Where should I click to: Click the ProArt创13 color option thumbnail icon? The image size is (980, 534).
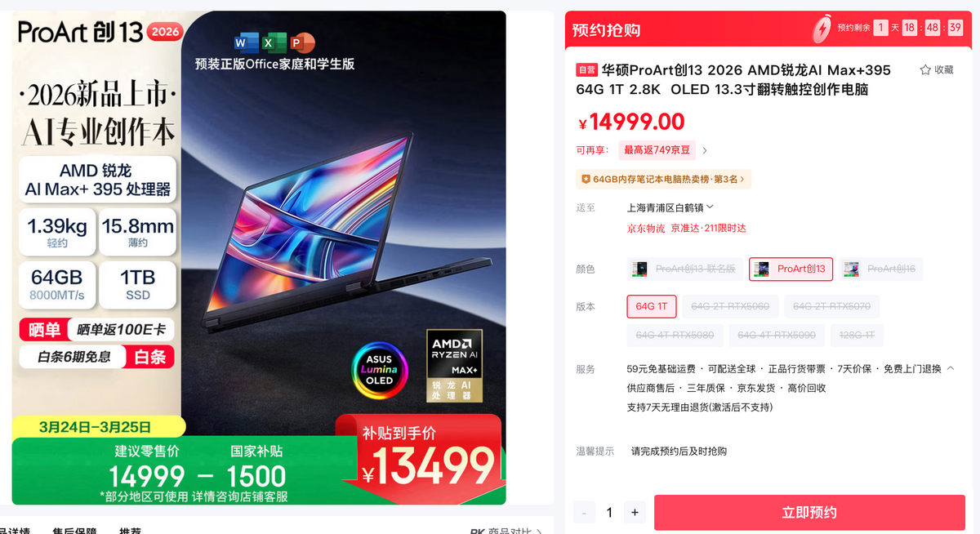click(762, 269)
